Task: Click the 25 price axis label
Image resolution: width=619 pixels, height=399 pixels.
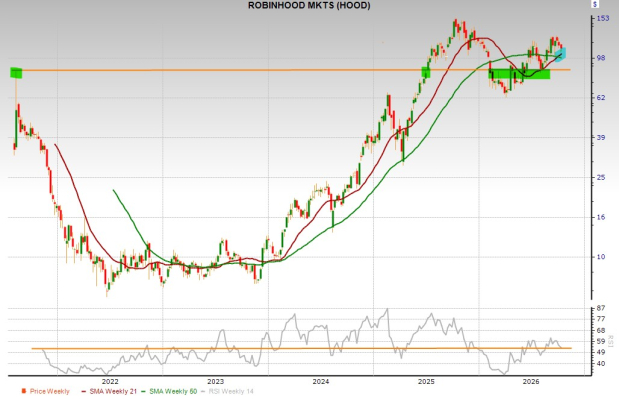Action: click(601, 177)
